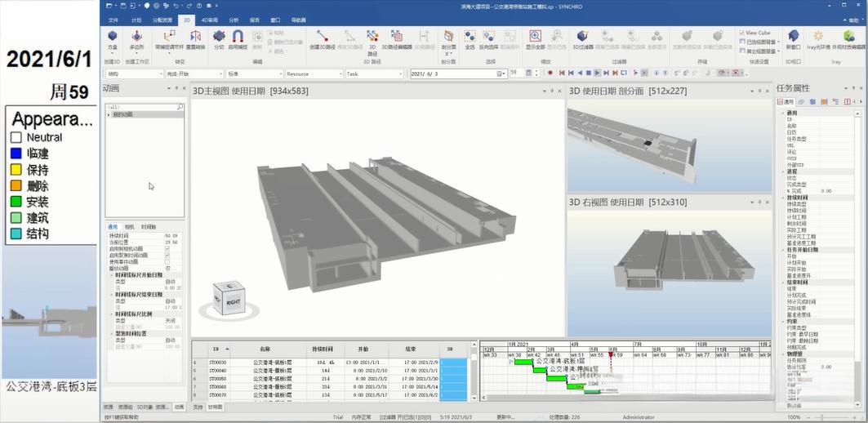Click the blue 临建 appearance color swatch
The image size is (868, 423).
(16, 154)
